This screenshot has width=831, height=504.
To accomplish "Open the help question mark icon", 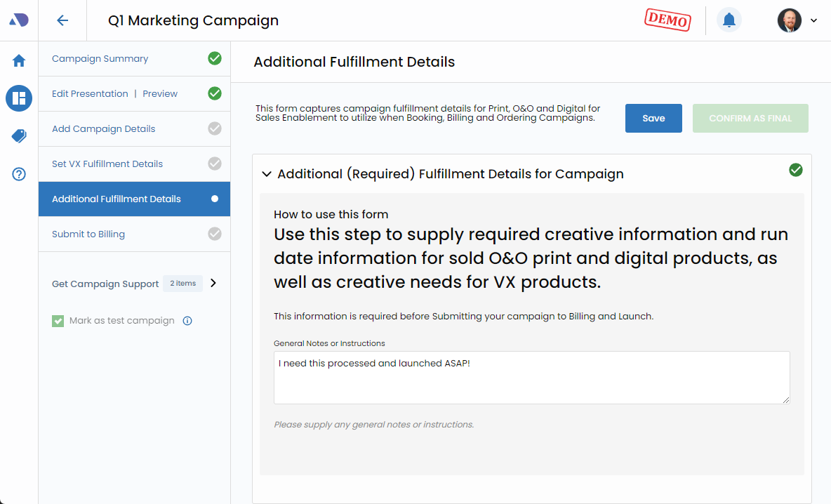I will 19,174.
